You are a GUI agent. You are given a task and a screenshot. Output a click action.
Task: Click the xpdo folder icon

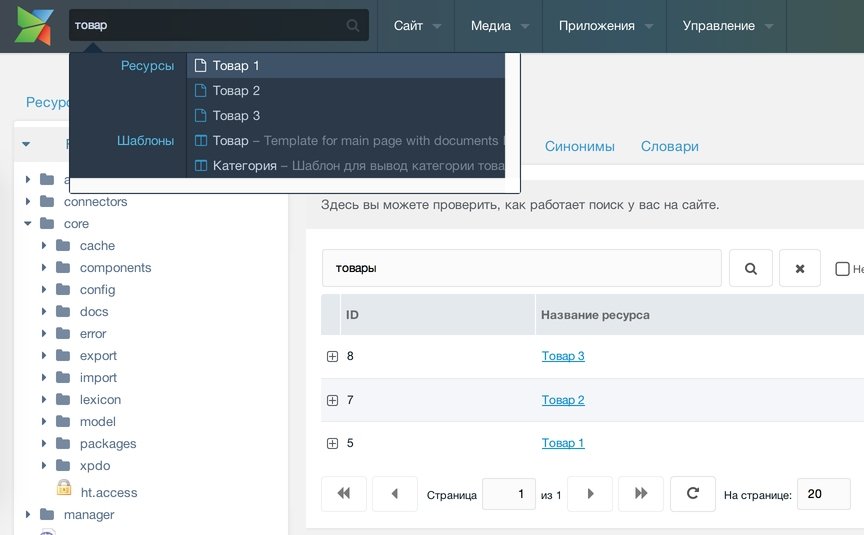(63, 466)
